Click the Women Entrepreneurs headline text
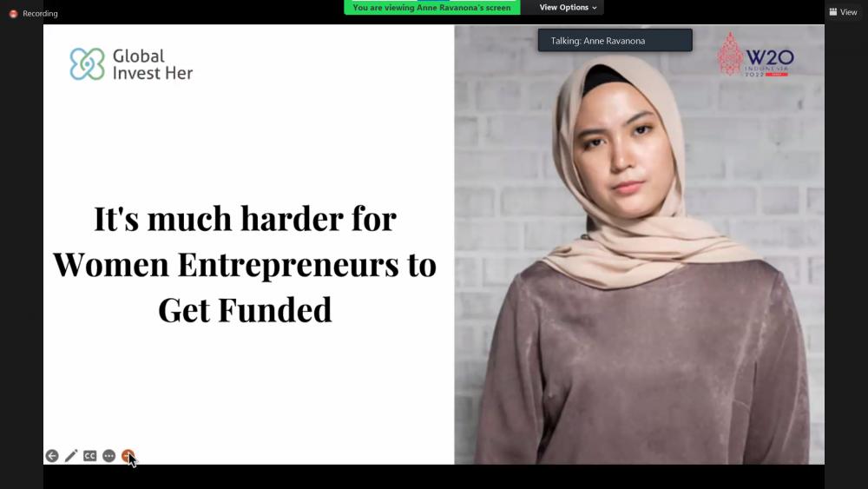This screenshot has height=489, width=868. pyautogui.click(x=245, y=264)
